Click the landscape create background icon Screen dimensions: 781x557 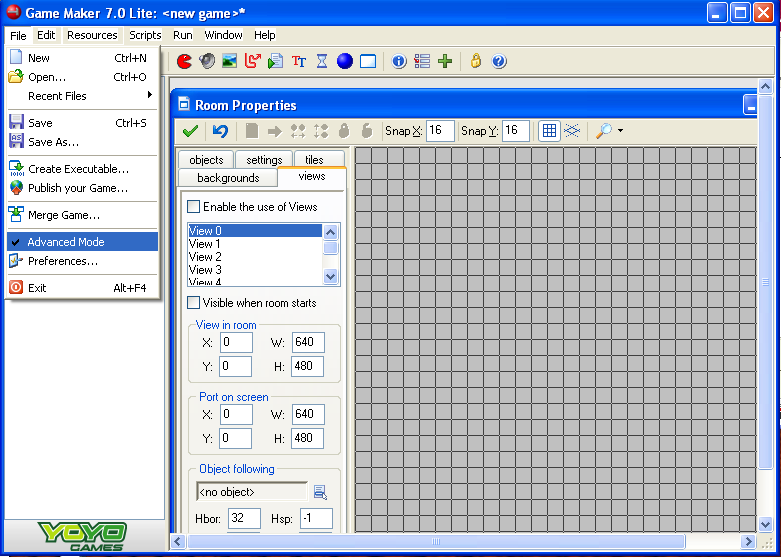pyautogui.click(x=230, y=61)
